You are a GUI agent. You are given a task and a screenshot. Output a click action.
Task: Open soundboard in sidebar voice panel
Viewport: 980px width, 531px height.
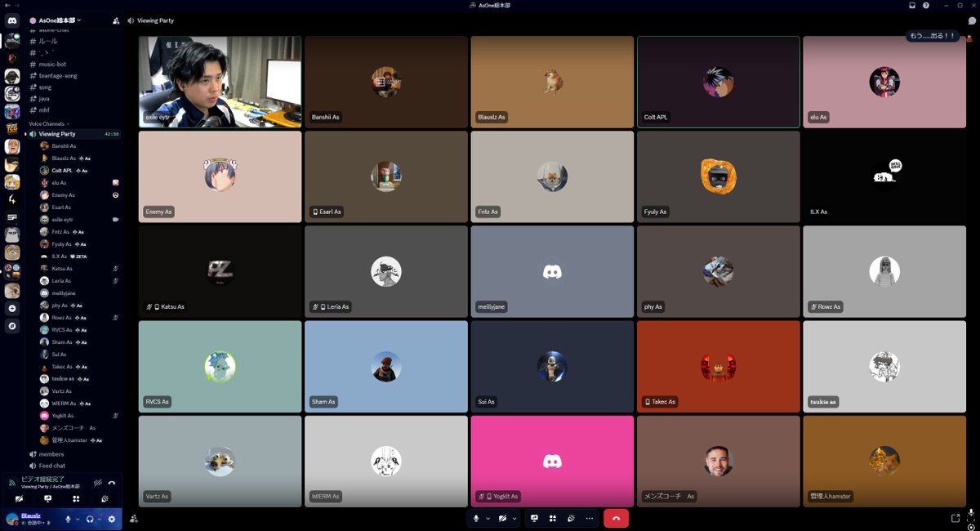pyautogui.click(x=105, y=498)
